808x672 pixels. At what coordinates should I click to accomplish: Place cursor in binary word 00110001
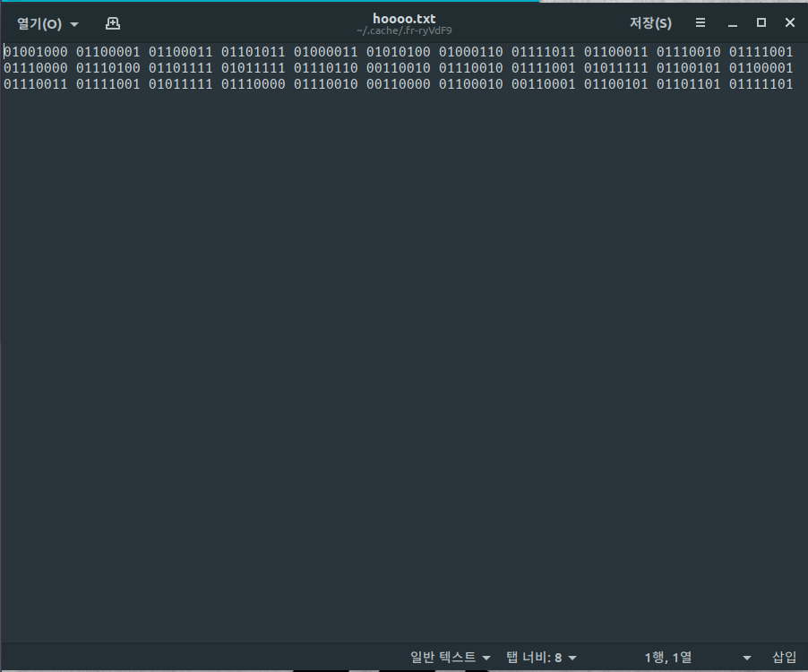pos(543,84)
